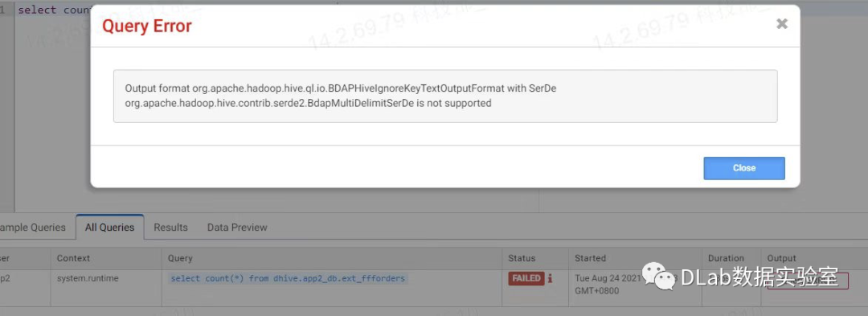Click the system.runtime context cell
Image resolution: width=868 pixels, height=316 pixels.
[x=88, y=278]
